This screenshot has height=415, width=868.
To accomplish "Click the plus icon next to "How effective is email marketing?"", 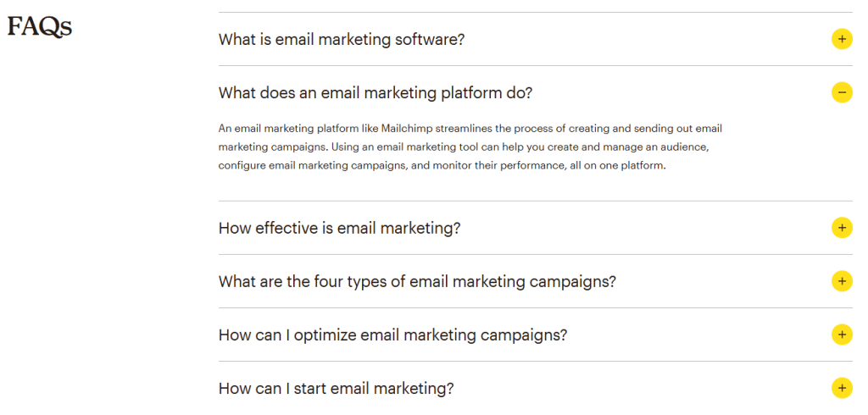I will tap(841, 227).
